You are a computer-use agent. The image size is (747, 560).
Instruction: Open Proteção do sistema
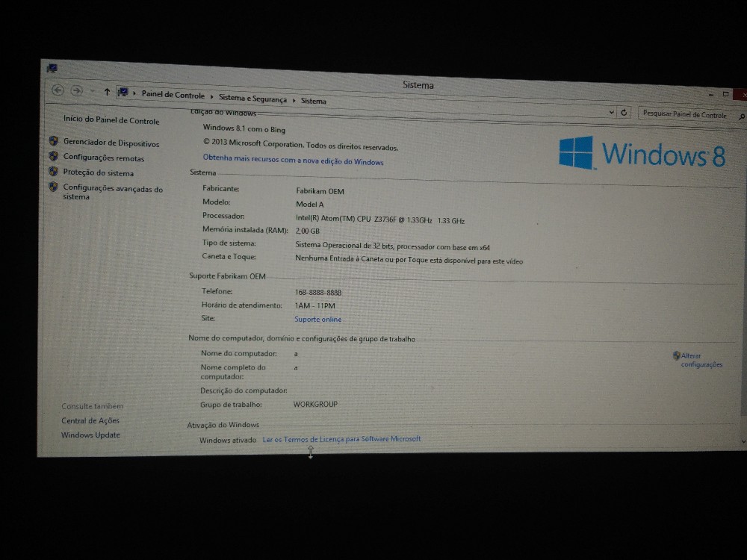coord(99,172)
